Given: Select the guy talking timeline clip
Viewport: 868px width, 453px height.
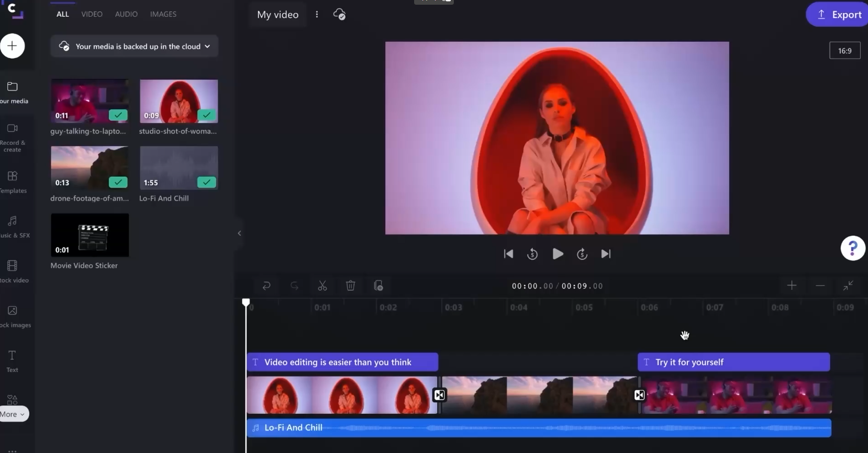Looking at the screenshot, I should (737, 395).
